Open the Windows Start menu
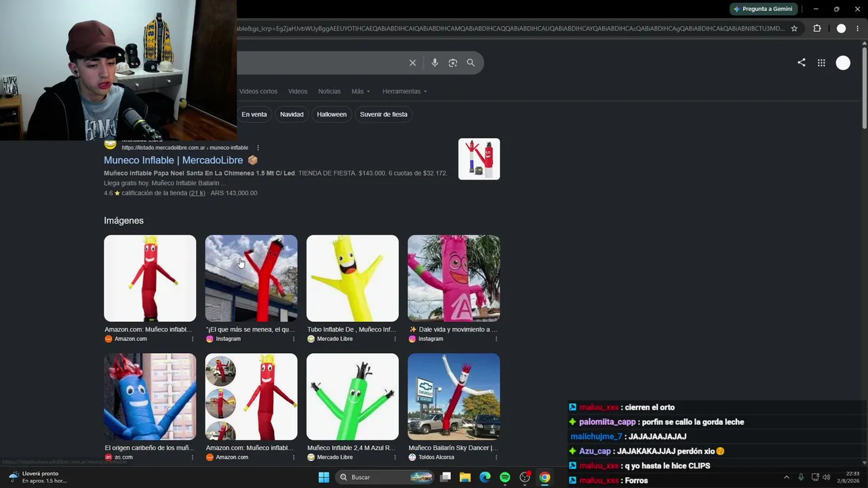868x488 pixels. coord(324,477)
